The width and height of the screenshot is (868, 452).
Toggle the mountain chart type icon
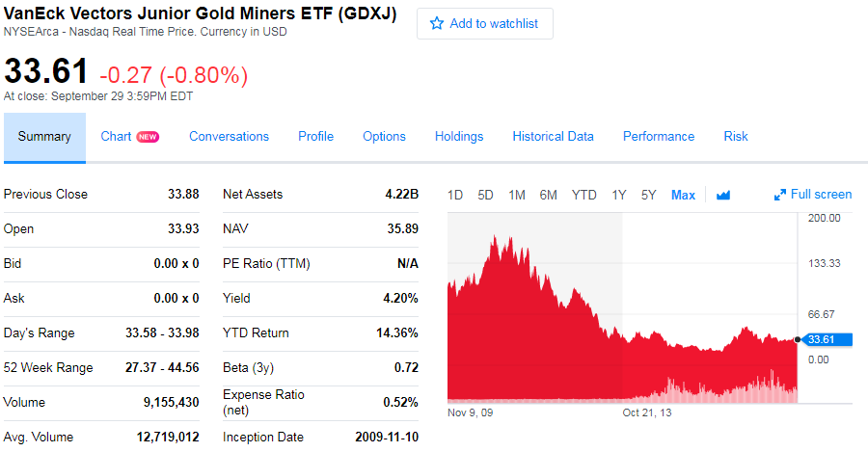(723, 195)
